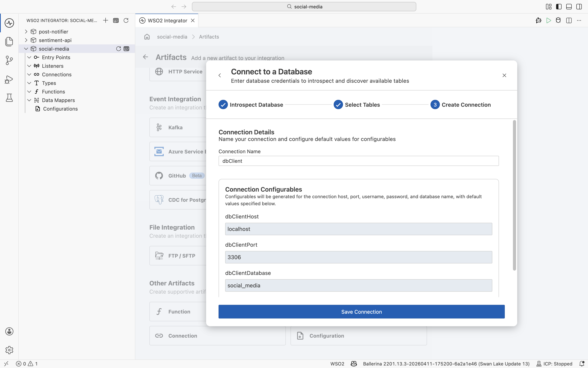Toggle the secondary sidebar layout icon

pos(579,7)
